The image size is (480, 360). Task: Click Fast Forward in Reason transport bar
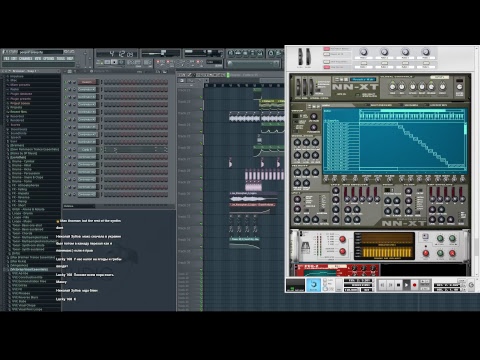[390, 285]
